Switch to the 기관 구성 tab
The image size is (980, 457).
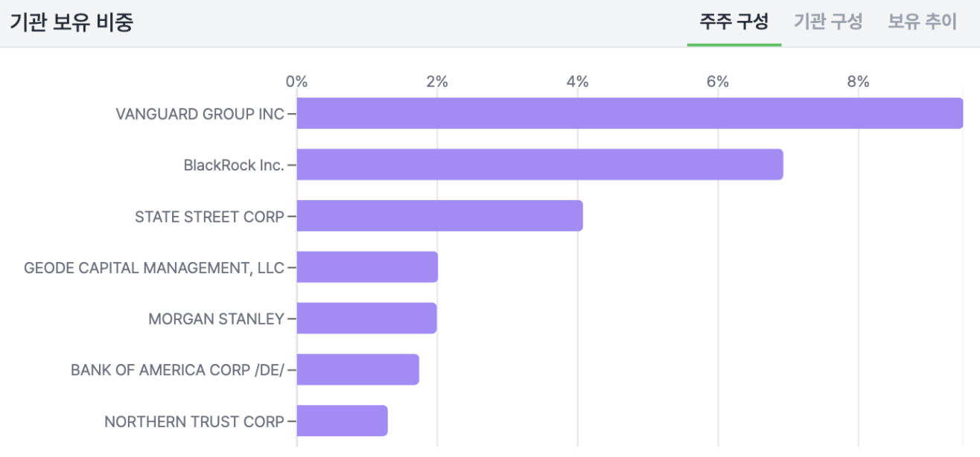(x=828, y=22)
